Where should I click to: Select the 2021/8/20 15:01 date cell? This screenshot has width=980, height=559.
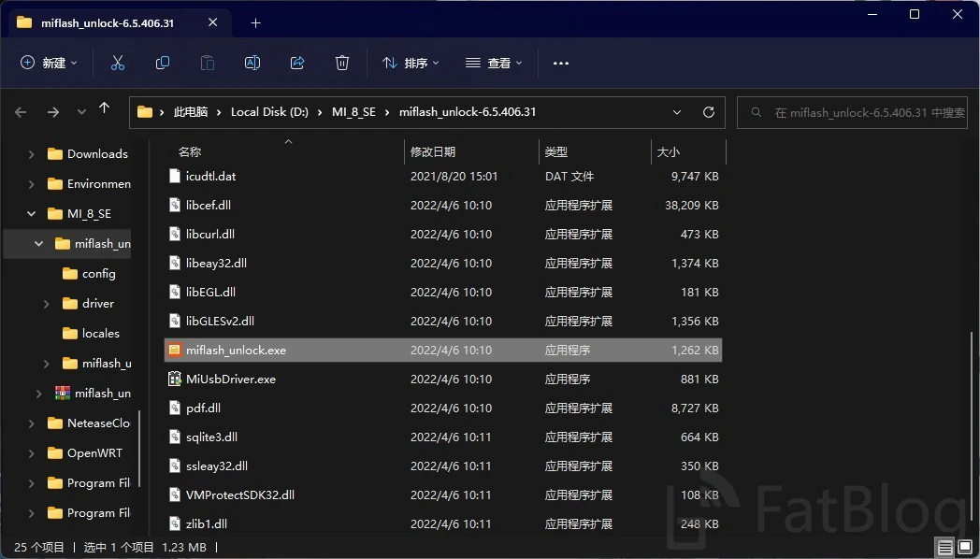click(x=454, y=176)
